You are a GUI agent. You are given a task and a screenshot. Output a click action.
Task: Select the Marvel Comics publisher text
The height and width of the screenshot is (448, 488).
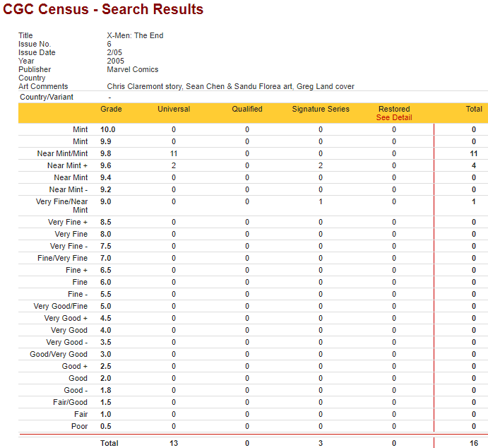pos(133,70)
